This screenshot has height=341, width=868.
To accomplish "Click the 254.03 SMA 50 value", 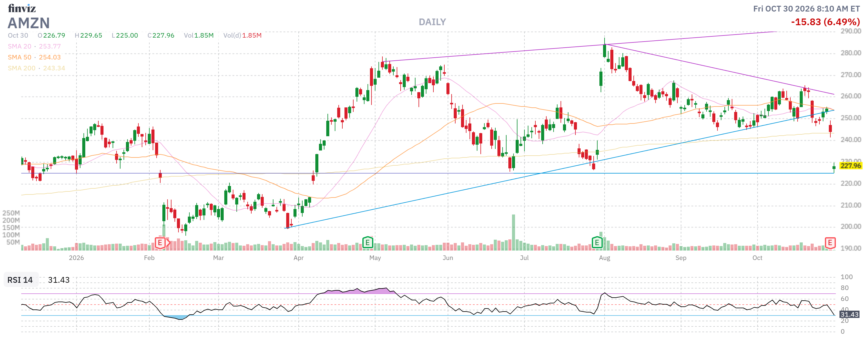I will click(x=50, y=57).
